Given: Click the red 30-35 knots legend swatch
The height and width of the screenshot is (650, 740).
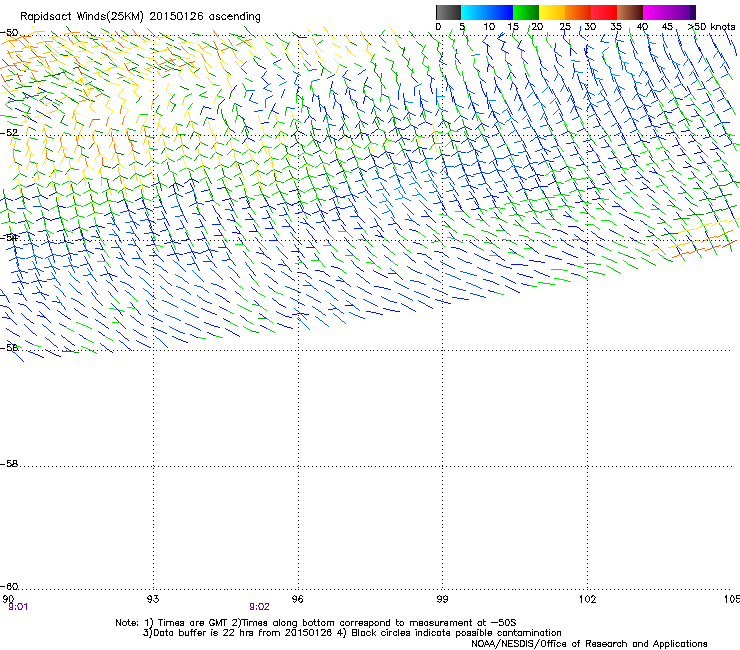Looking at the screenshot, I should [604, 12].
